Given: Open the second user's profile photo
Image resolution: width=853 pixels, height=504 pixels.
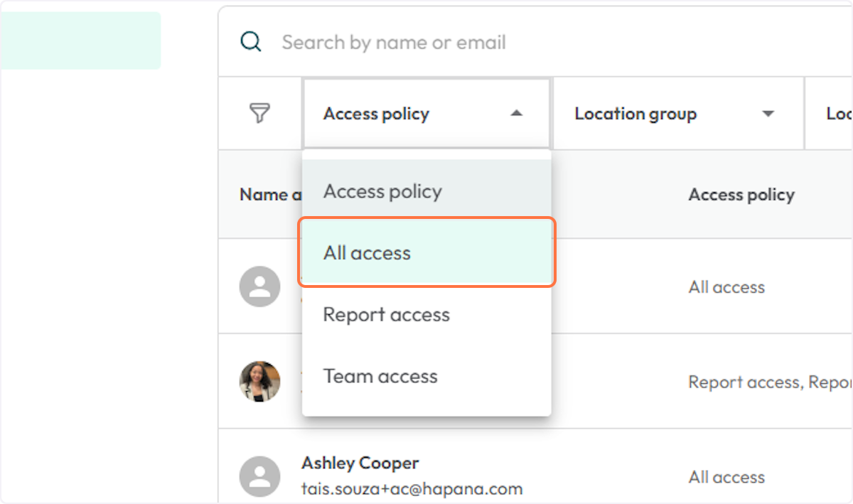Looking at the screenshot, I should click(259, 382).
